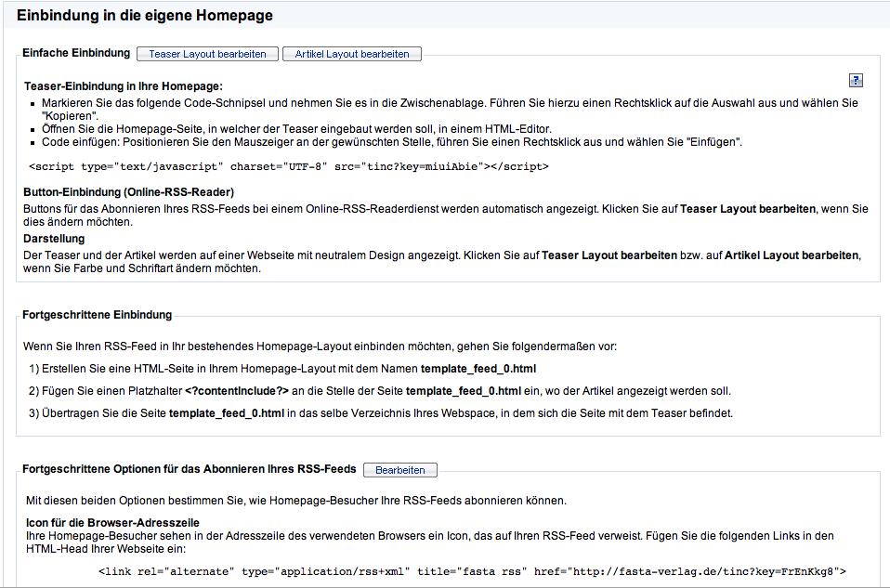Click the 'Teaser Layout bearbeiten' button
890x588 pixels.
pyautogui.click(x=208, y=54)
